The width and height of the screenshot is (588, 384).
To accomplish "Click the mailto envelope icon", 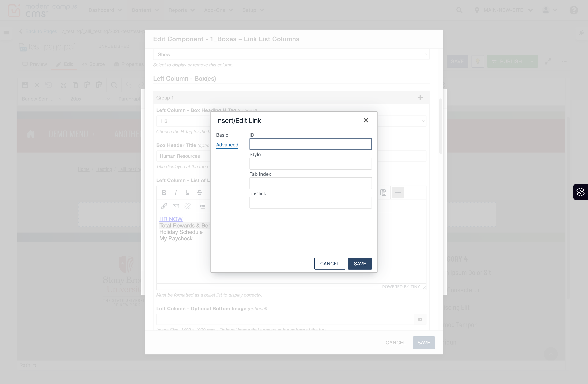I will 176,206.
